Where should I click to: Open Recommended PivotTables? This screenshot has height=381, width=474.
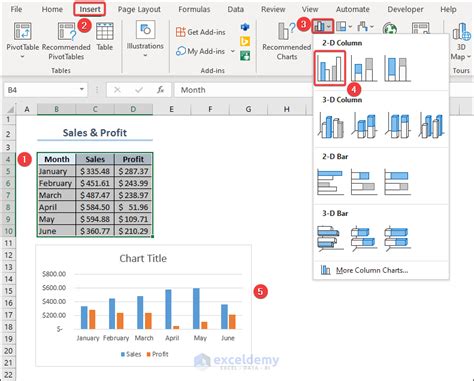pyautogui.click(x=66, y=41)
